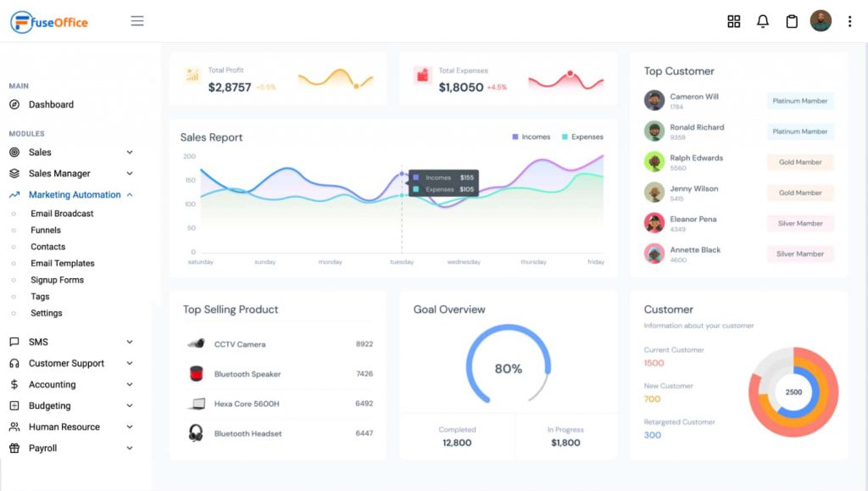
Task: Open the three-dot menu in the header
Action: point(849,20)
